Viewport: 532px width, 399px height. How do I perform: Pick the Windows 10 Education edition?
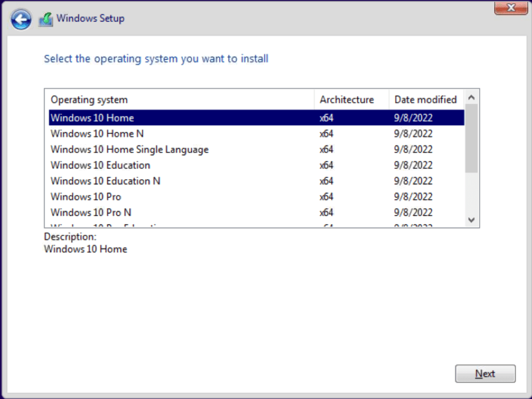click(x=257, y=165)
